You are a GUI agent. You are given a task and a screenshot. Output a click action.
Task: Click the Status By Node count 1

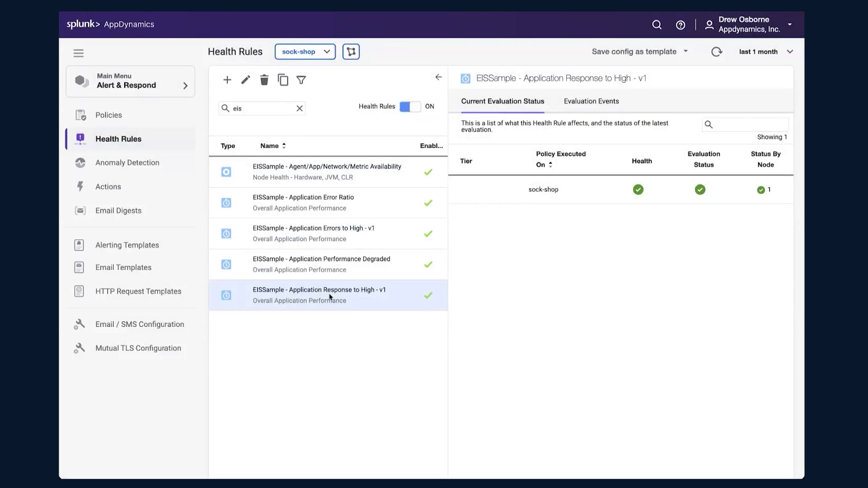(x=764, y=190)
